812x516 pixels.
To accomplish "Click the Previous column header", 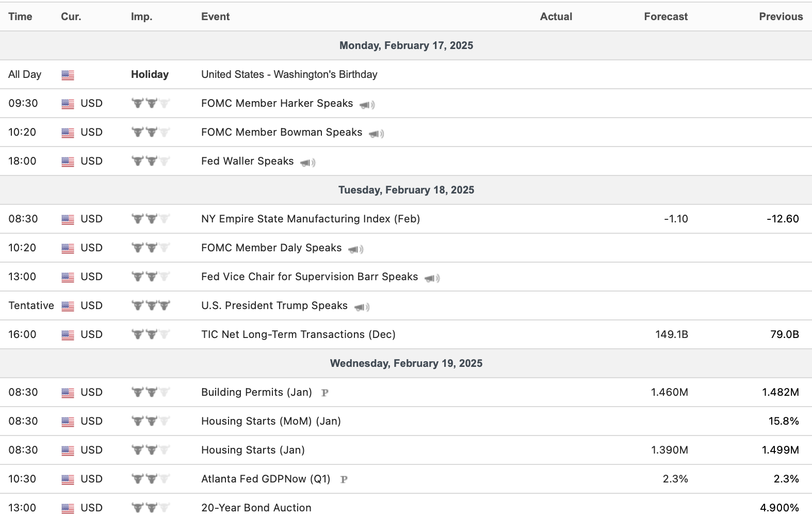I will [x=781, y=17].
